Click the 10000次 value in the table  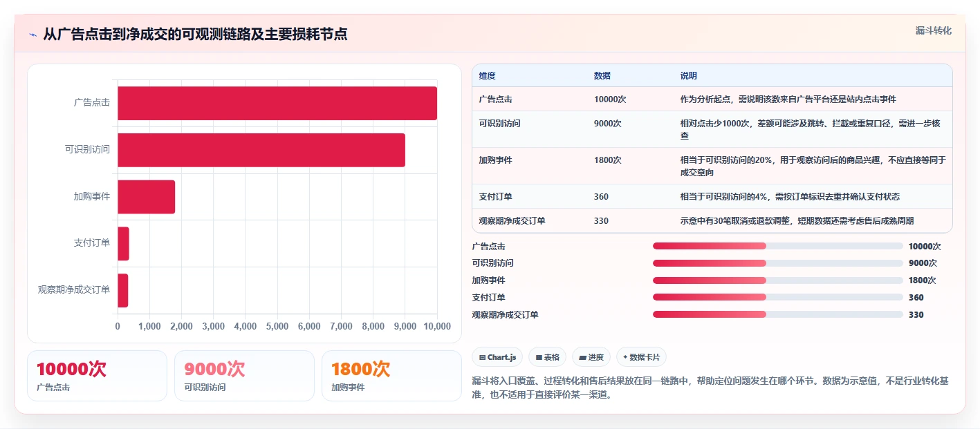click(x=610, y=99)
